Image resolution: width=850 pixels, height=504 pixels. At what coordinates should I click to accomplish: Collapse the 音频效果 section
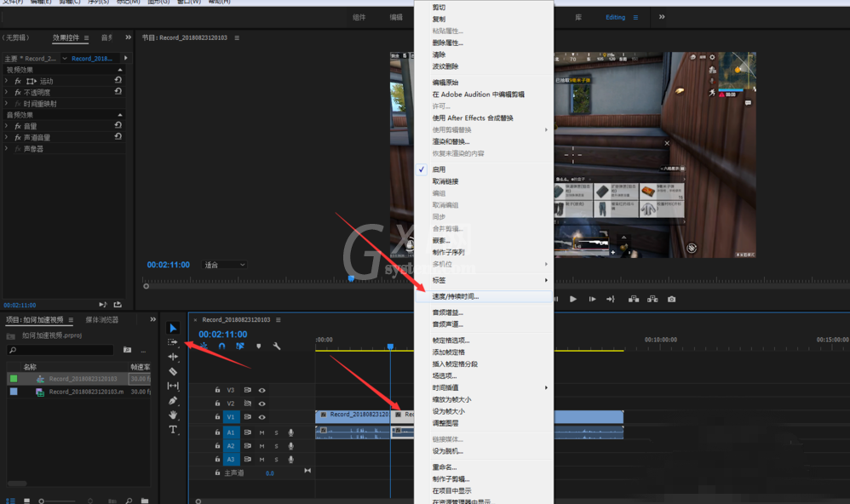point(120,115)
